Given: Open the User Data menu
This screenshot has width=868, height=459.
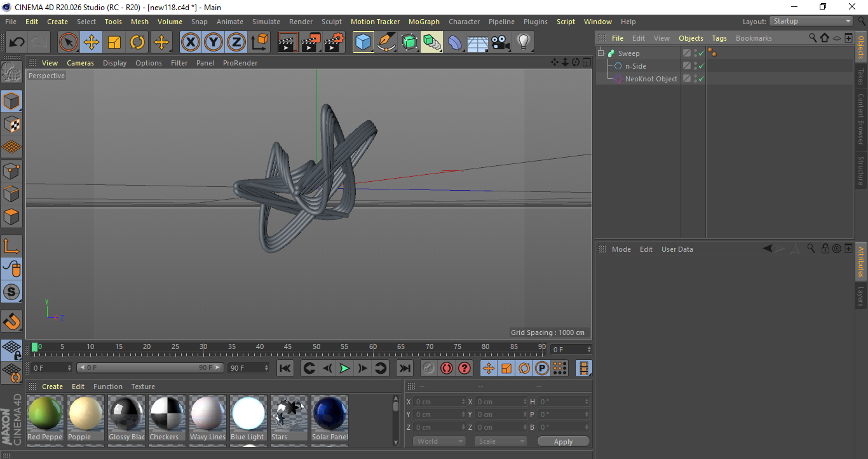Looking at the screenshot, I should coord(677,249).
